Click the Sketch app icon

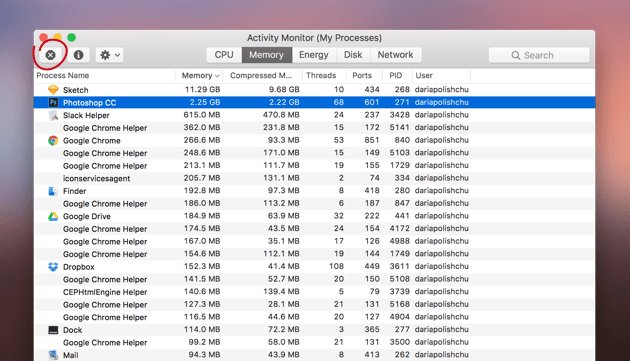click(x=53, y=90)
